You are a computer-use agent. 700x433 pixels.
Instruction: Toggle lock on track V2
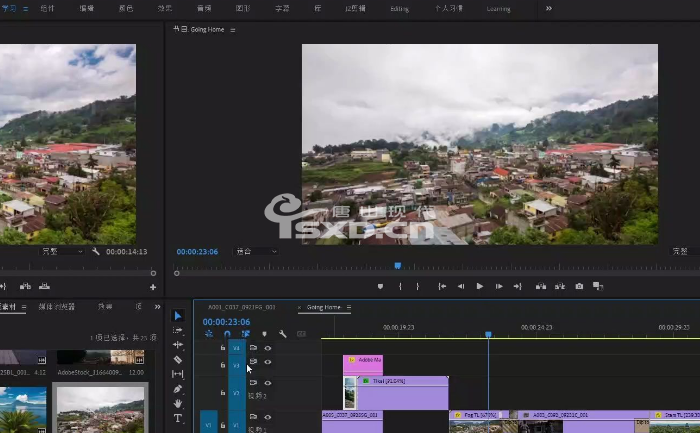point(223,393)
